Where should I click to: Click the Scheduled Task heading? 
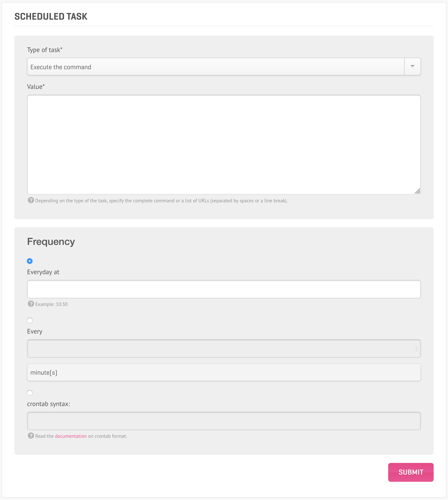click(x=51, y=16)
